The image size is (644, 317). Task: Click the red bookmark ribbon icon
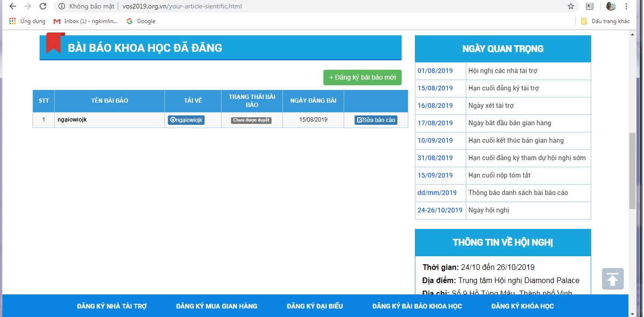click(x=55, y=43)
